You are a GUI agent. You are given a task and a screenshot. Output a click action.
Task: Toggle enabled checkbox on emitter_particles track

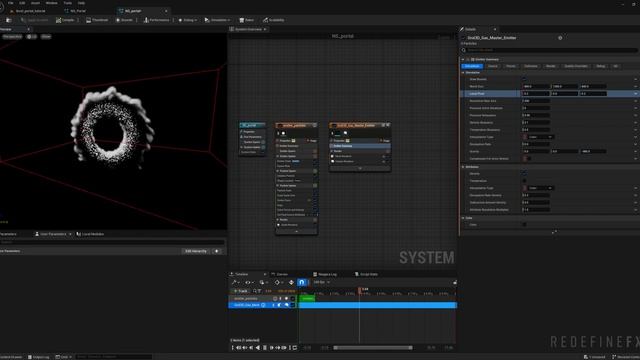(x=293, y=298)
